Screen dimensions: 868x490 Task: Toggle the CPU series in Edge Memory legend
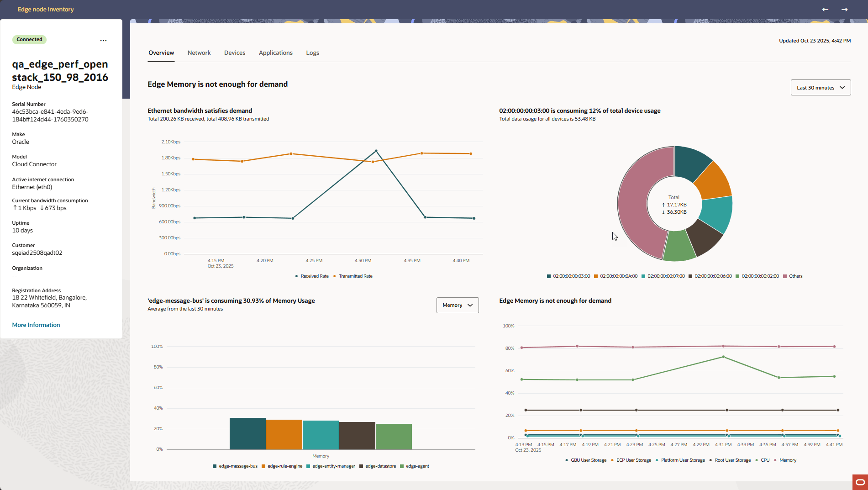(763, 460)
